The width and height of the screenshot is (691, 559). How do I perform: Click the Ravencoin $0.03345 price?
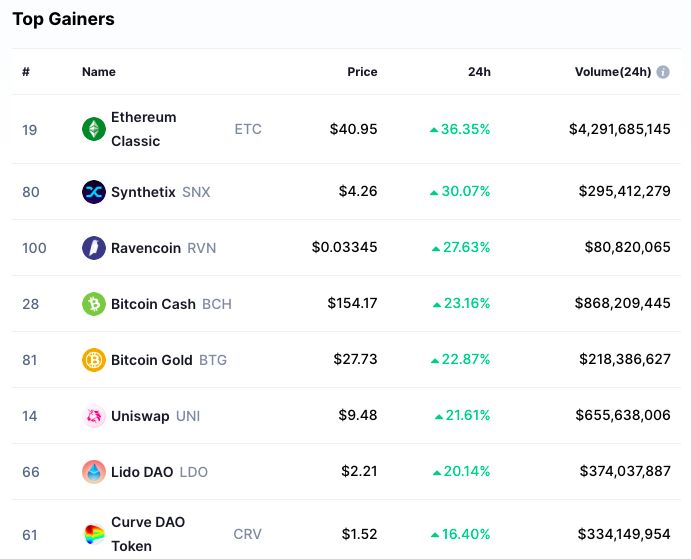coord(345,248)
